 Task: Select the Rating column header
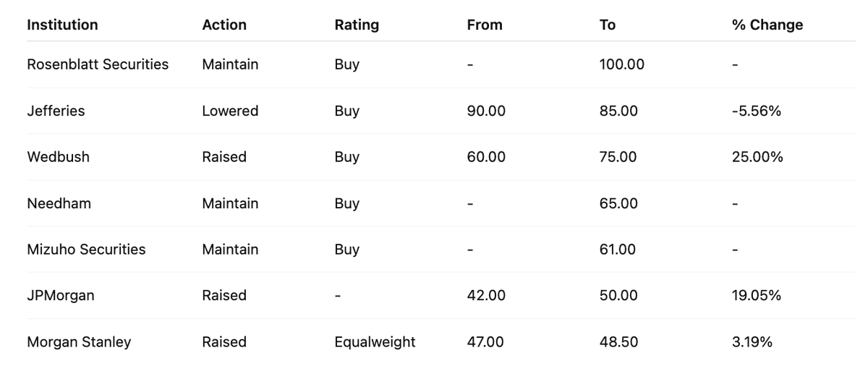coord(357,25)
